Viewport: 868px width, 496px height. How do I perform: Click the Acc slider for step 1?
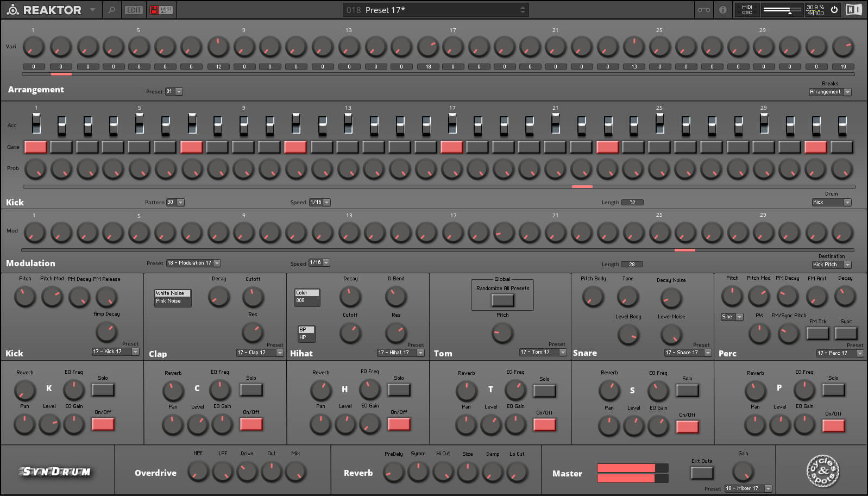point(36,123)
